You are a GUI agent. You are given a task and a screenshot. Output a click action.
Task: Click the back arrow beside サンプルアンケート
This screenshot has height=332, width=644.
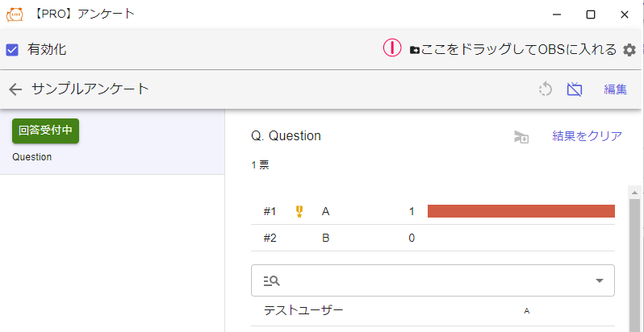click(x=15, y=89)
